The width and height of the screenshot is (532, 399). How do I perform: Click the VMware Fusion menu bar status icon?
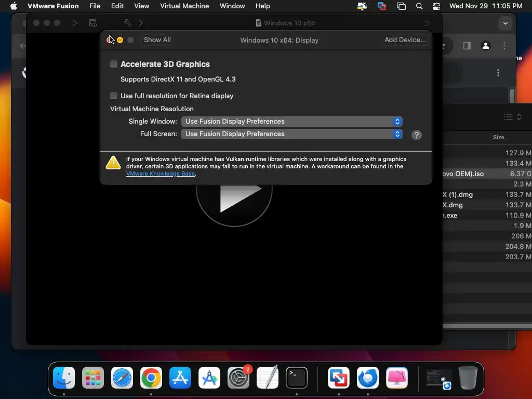pos(382,6)
